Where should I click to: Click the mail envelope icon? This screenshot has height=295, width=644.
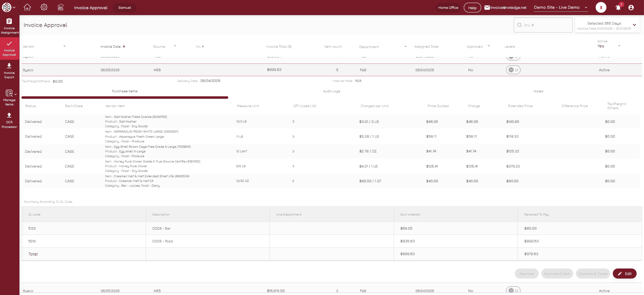[487, 7]
